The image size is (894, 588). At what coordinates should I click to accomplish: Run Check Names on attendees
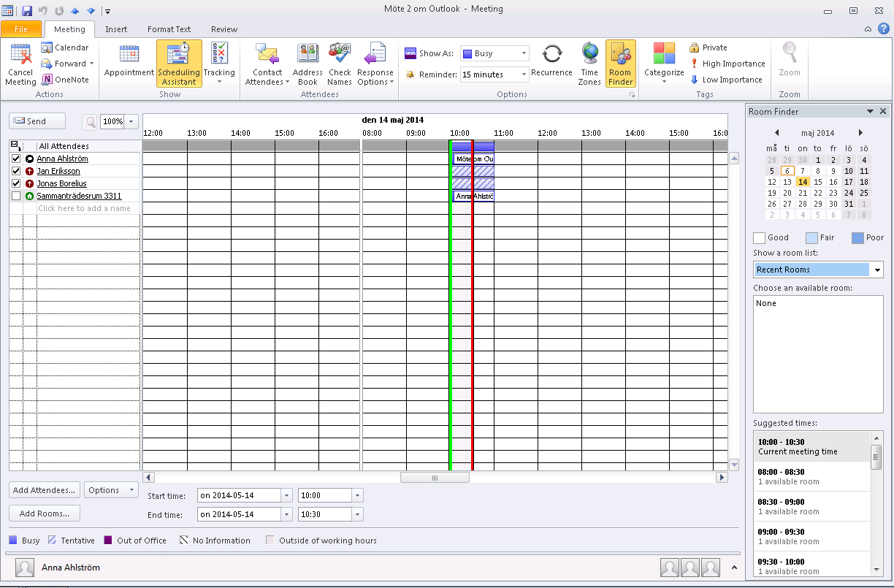click(x=340, y=64)
